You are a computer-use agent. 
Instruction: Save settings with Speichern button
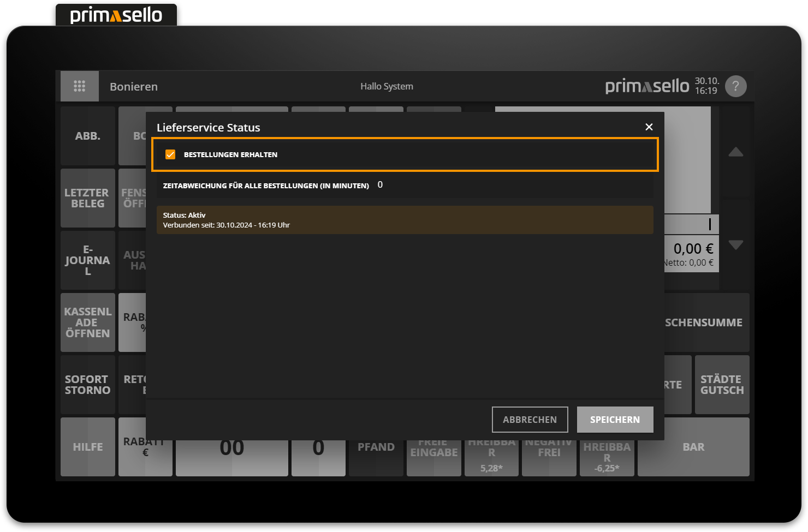615,420
